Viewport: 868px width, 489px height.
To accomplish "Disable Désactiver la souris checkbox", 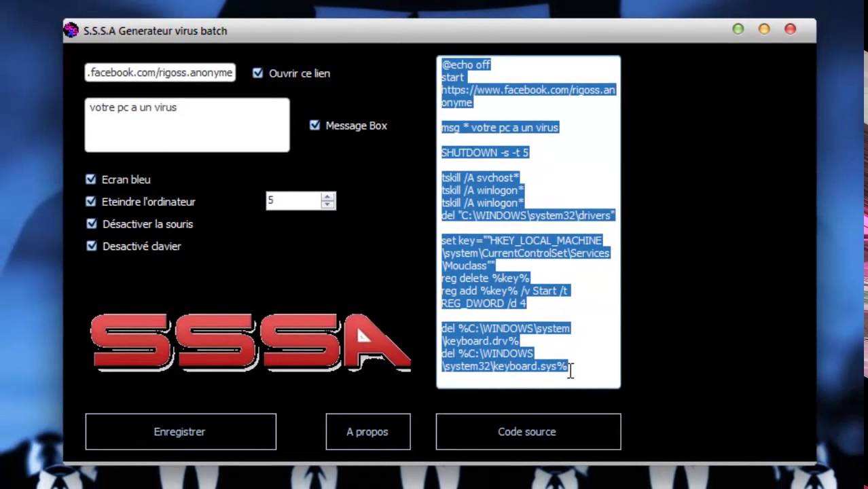I will click(91, 223).
